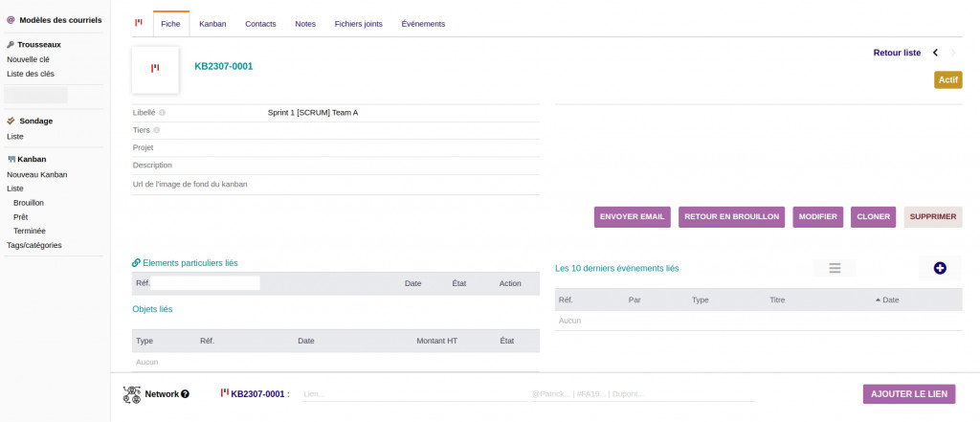Viewport: 980px width, 422px height.
Task: Click the Network help question mark icon
Action: coord(185,394)
